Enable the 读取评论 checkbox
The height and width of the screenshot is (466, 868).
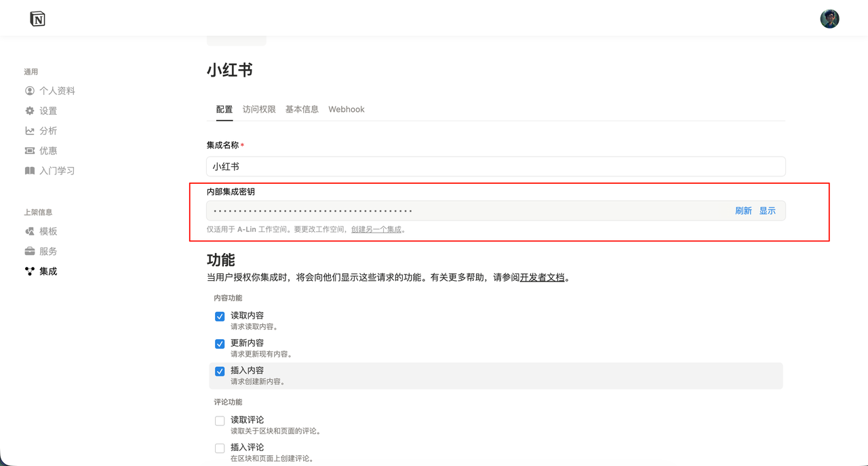click(x=220, y=421)
